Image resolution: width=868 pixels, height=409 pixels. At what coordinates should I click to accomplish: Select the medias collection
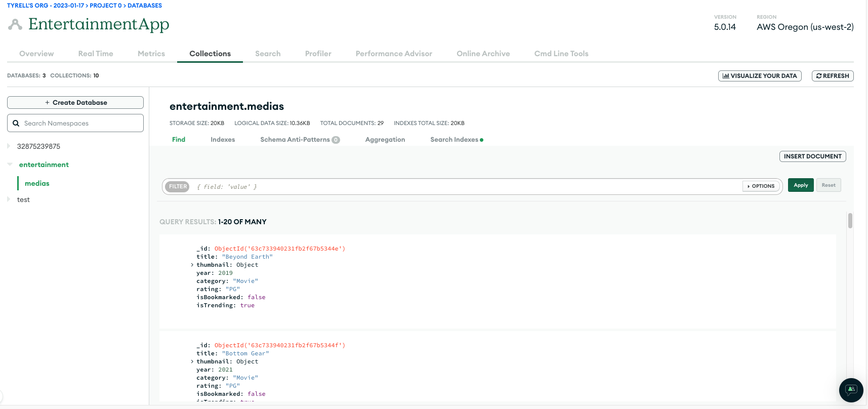click(x=37, y=183)
